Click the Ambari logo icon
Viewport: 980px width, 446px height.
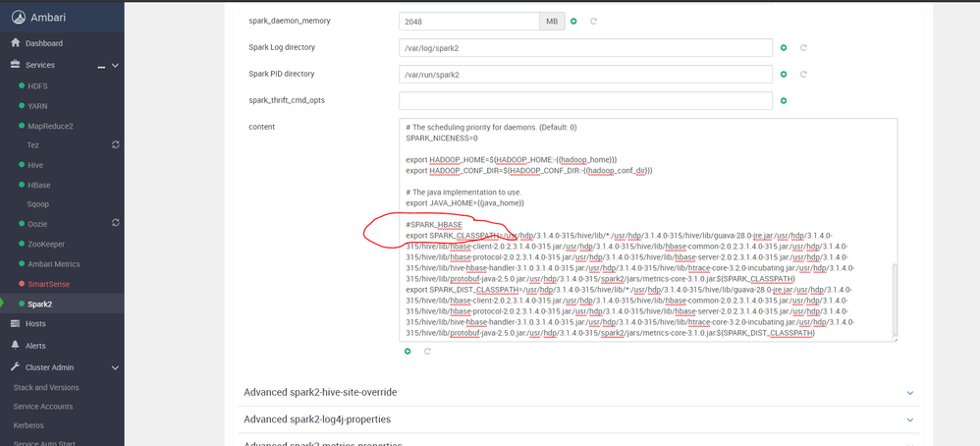coord(20,17)
